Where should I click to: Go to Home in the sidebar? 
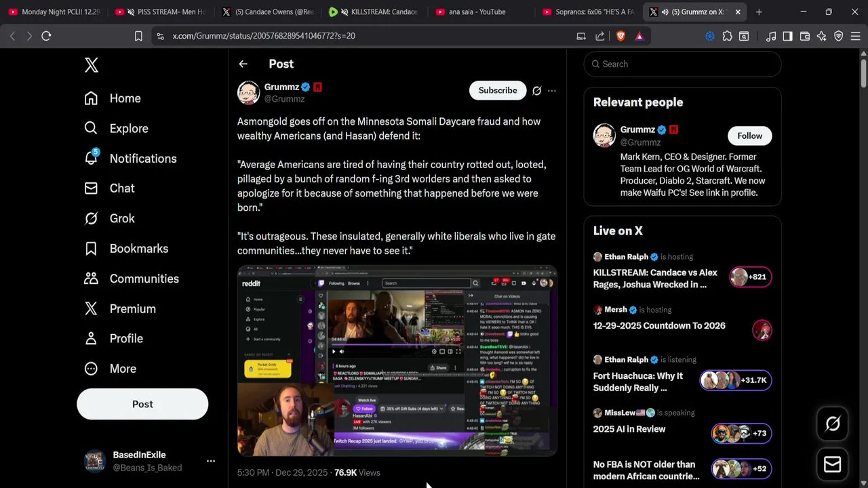113,98
